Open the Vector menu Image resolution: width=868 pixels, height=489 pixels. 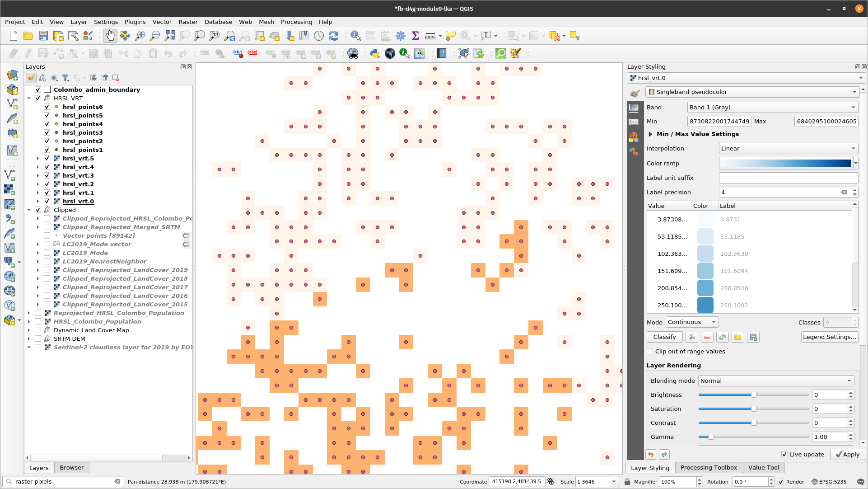pos(162,22)
